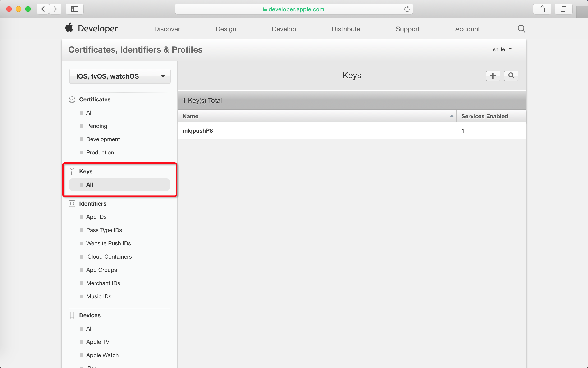Click the Keys section key icon
The image size is (588, 368).
pos(72,171)
